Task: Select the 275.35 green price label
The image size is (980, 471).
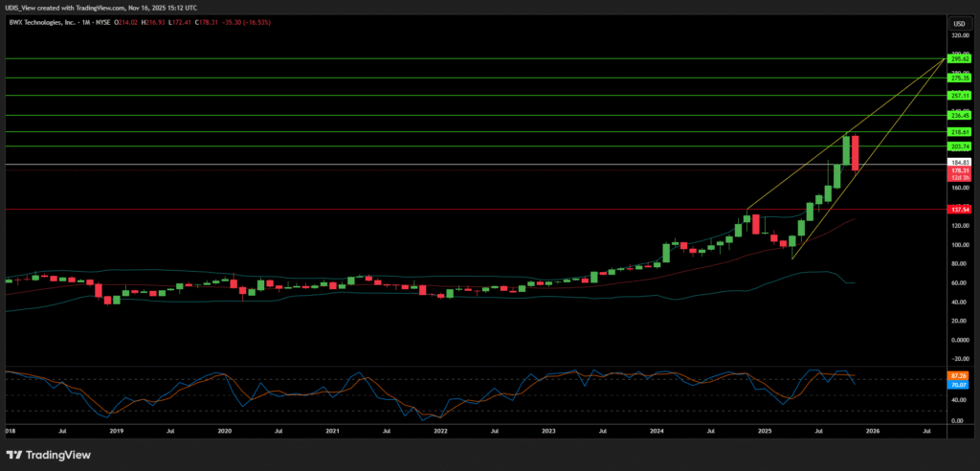Action: (x=960, y=78)
